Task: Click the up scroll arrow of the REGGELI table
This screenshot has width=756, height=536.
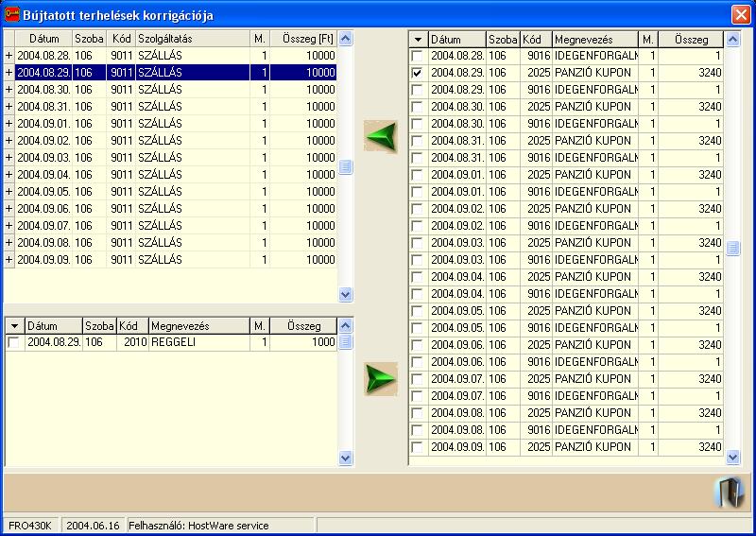Action: tap(345, 325)
